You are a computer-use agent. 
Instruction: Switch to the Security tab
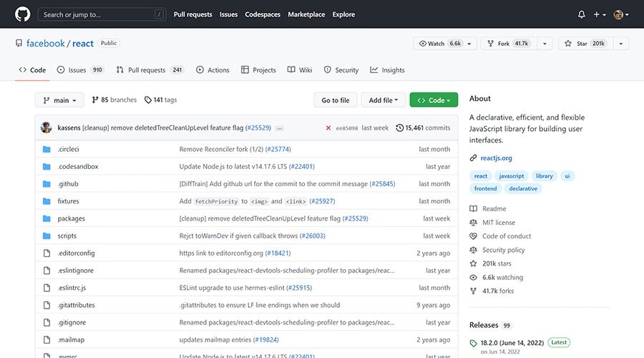pos(341,70)
